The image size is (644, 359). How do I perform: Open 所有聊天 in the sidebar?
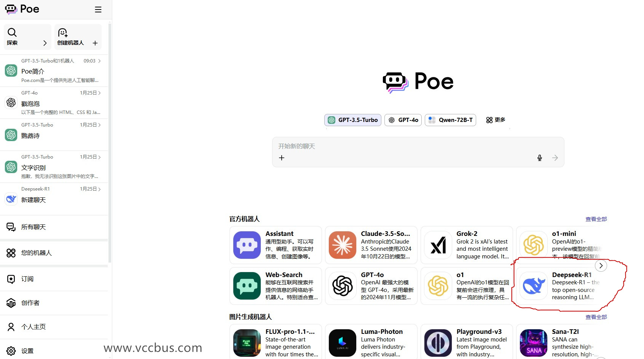pos(33,227)
